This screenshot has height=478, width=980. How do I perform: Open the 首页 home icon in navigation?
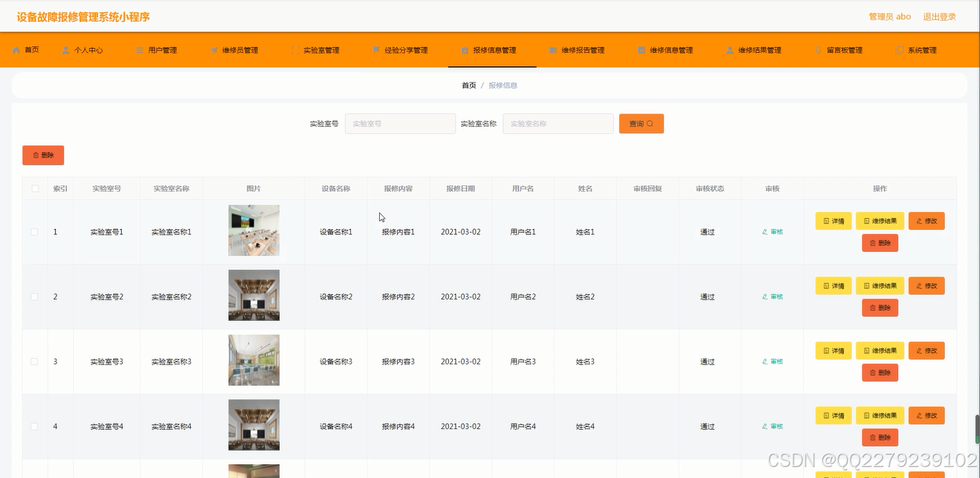(17, 49)
